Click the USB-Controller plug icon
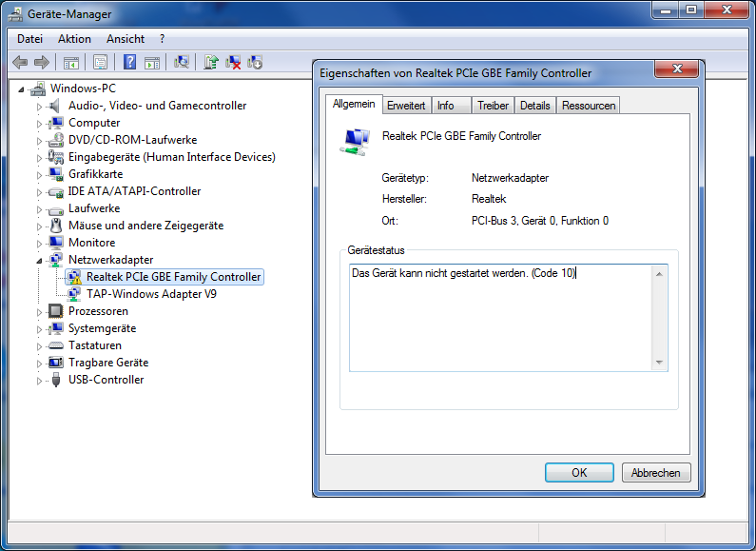This screenshot has width=756, height=551. point(56,380)
